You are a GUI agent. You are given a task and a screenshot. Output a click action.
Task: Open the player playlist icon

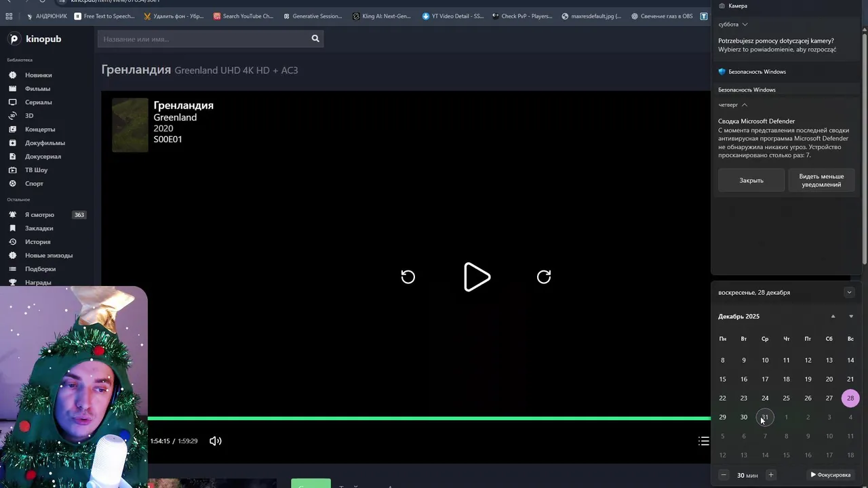(704, 441)
